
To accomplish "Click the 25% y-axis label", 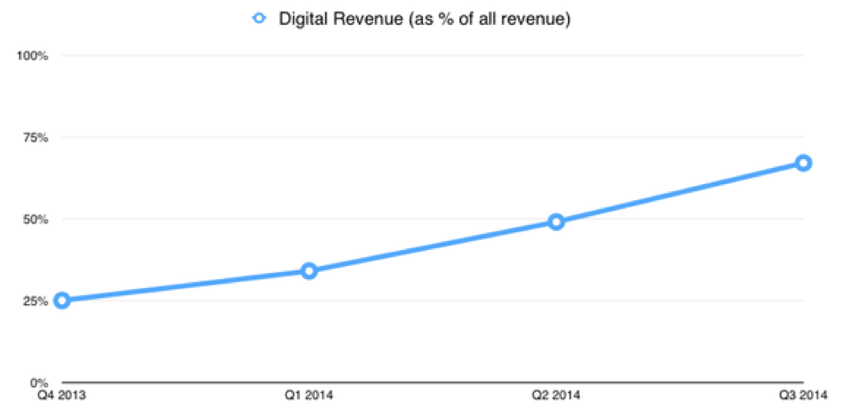I will [36, 301].
